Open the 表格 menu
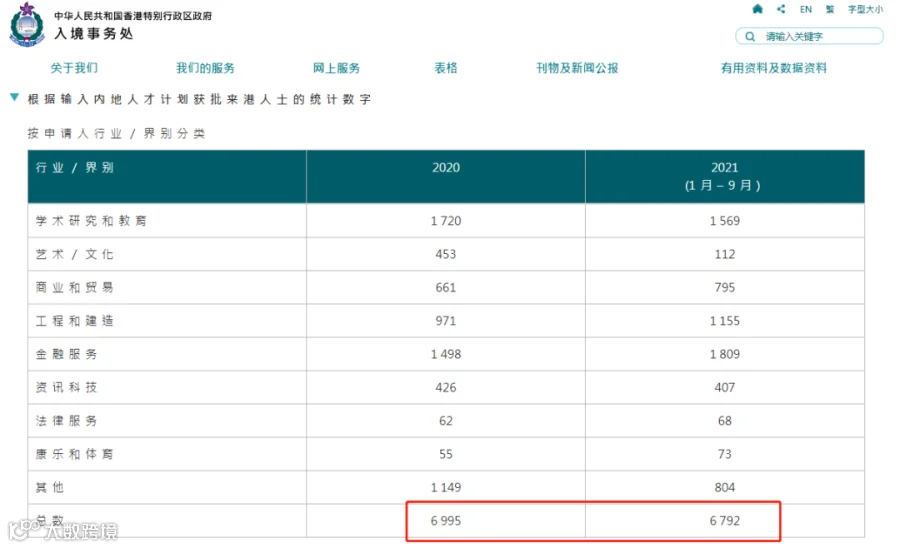 pyautogui.click(x=445, y=68)
